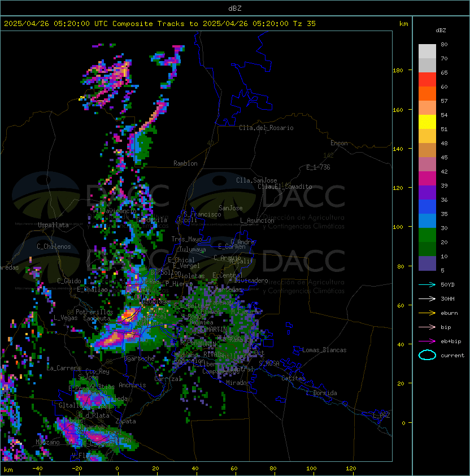Click the 'E_Challao' map label
Image resolution: width=470 pixels, height=476 pixels.
pos(92,289)
